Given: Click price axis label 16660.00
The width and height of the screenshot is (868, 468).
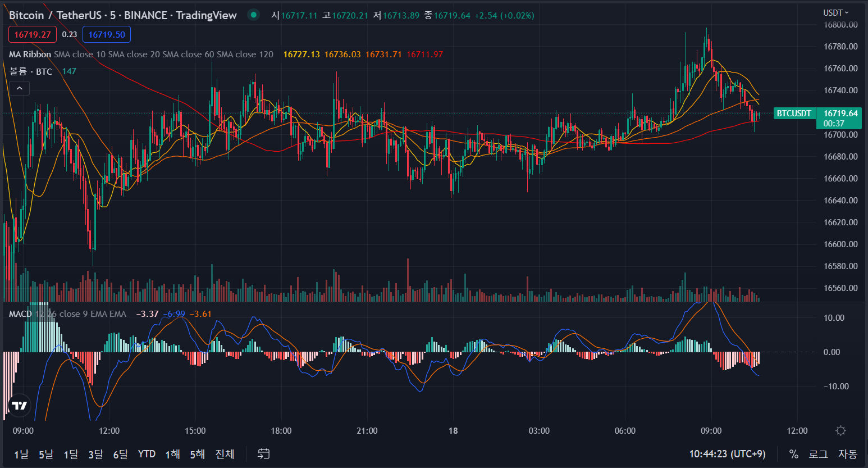Looking at the screenshot, I should click(840, 179).
